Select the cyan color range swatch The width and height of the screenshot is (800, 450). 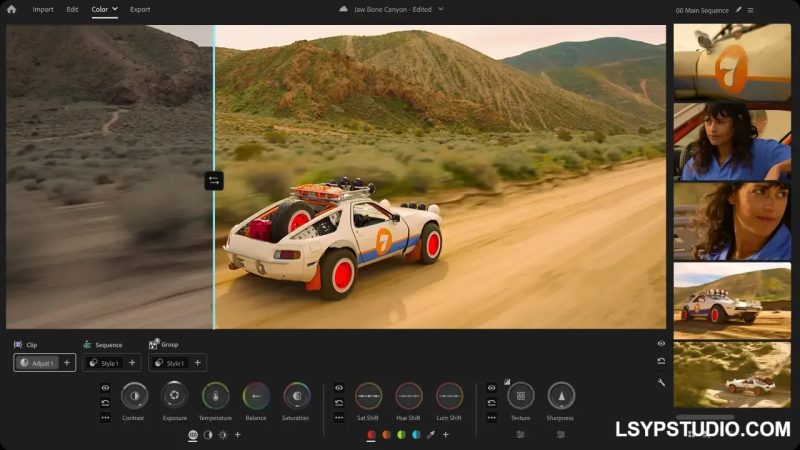(x=416, y=435)
